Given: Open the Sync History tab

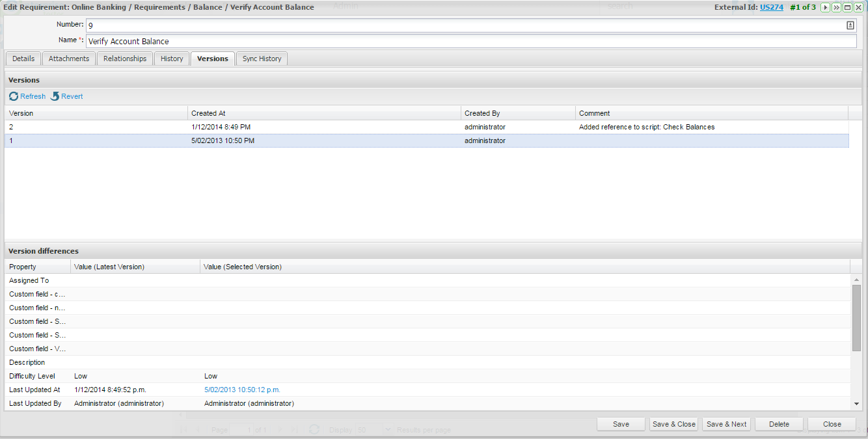Looking at the screenshot, I should pos(262,59).
